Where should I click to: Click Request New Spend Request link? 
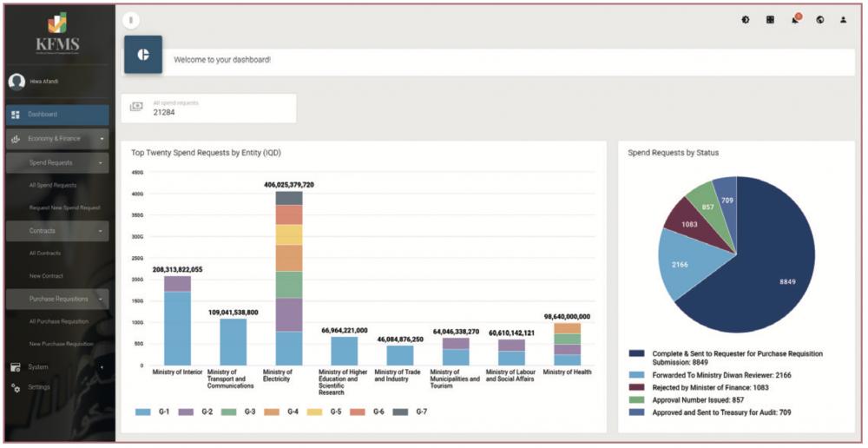(64, 208)
